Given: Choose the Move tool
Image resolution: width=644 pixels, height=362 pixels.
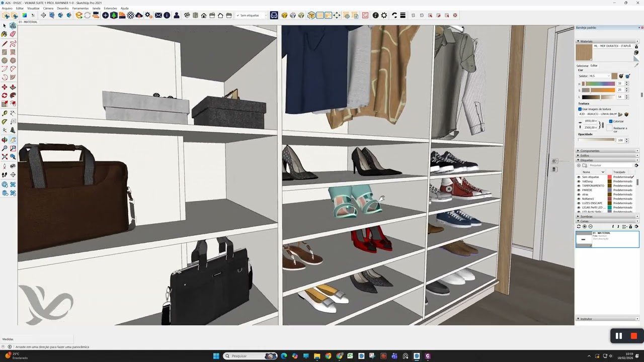Looking at the screenshot, I should pyautogui.click(x=5, y=87).
